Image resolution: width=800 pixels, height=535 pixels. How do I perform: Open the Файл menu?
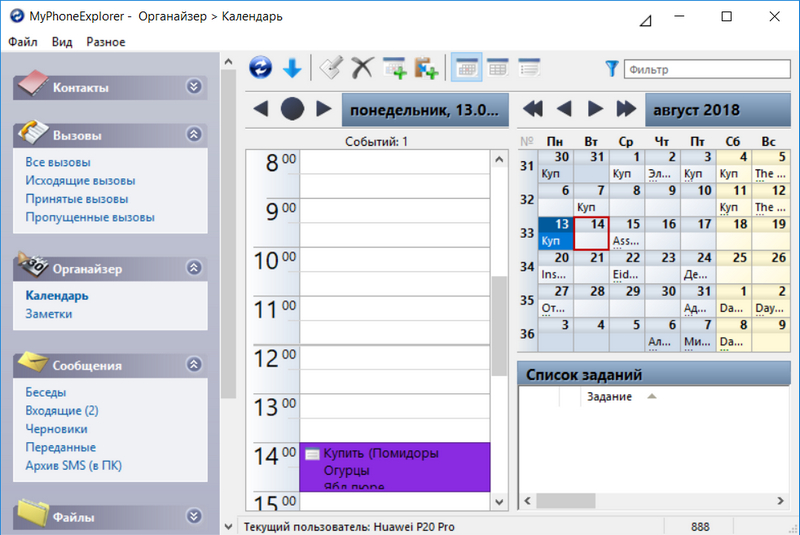point(23,42)
